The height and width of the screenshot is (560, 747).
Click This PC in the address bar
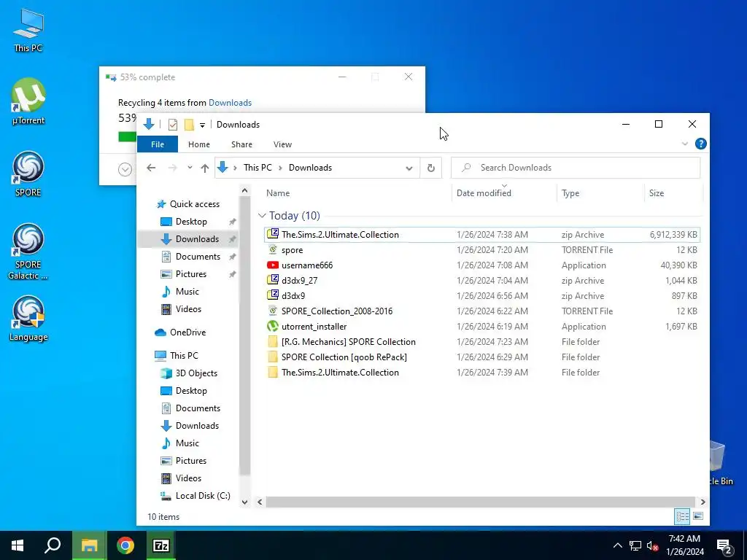[x=258, y=168]
